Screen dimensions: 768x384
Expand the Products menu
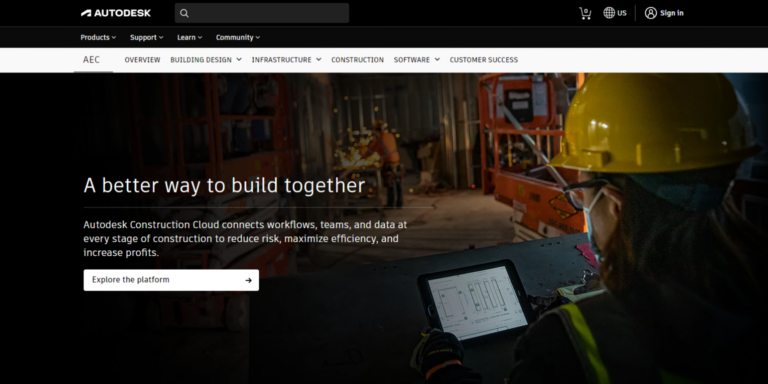tap(98, 37)
